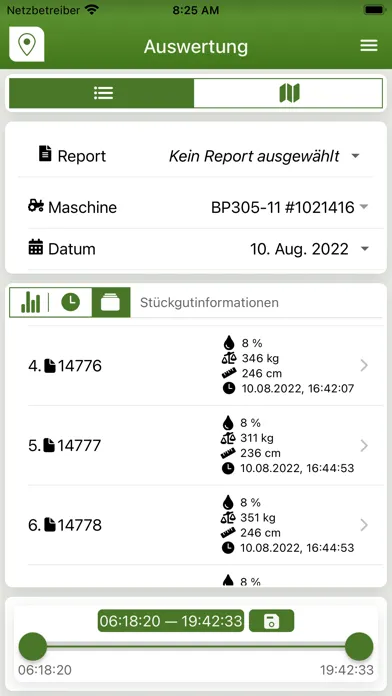Switch to map view tab
392x696 pixels.
pyautogui.click(x=288, y=93)
